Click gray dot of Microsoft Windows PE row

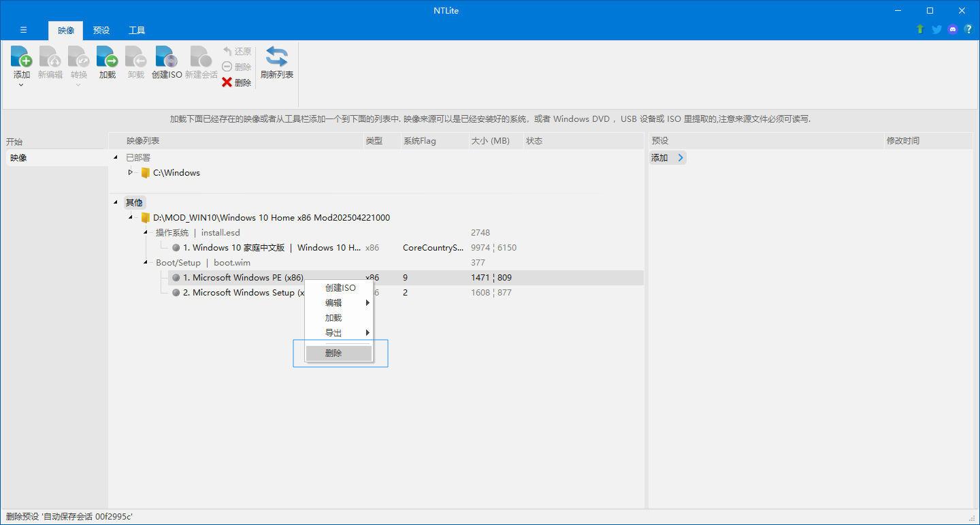click(176, 278)
